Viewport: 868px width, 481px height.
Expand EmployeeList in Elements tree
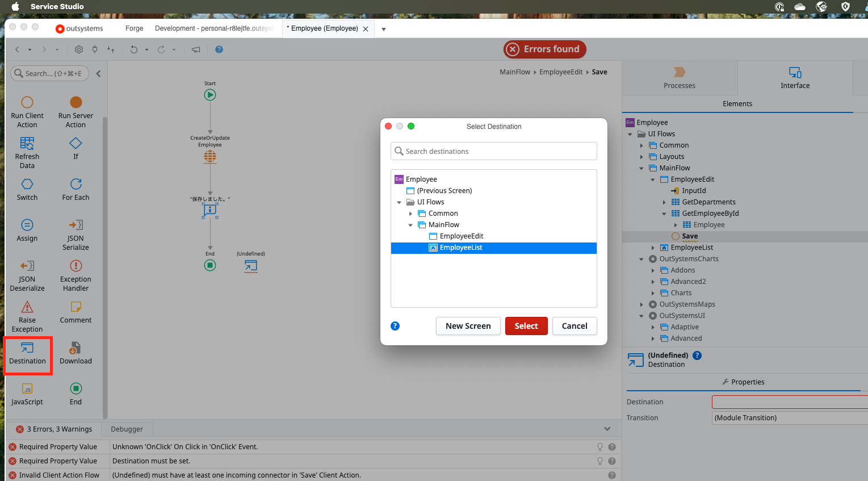click(x=653, y=248)
